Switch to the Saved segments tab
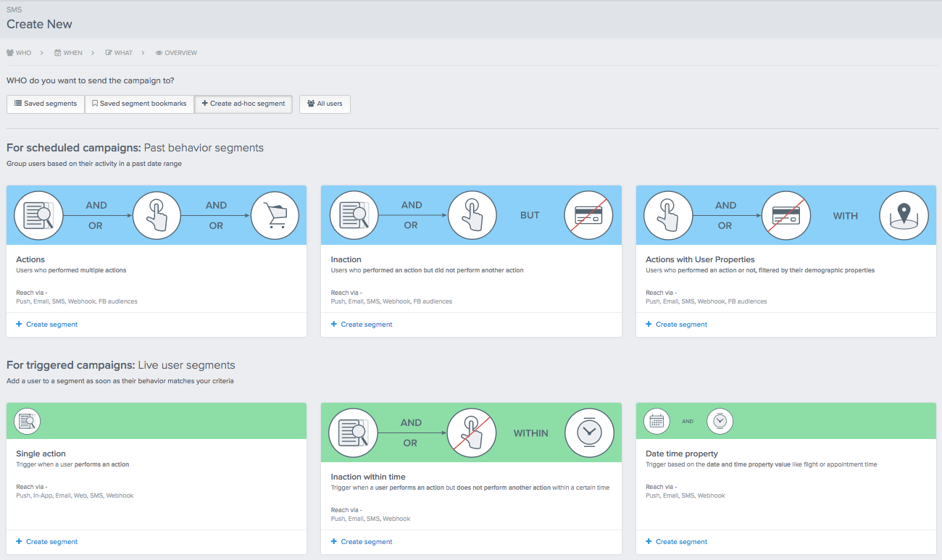Viewport: 942px width, 560px height. coord(45,104)
